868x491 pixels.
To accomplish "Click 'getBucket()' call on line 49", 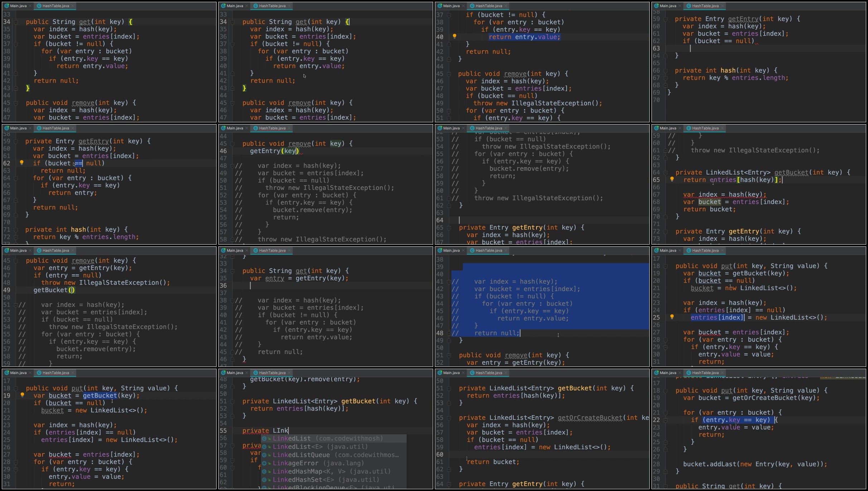I will click(54, 290).
